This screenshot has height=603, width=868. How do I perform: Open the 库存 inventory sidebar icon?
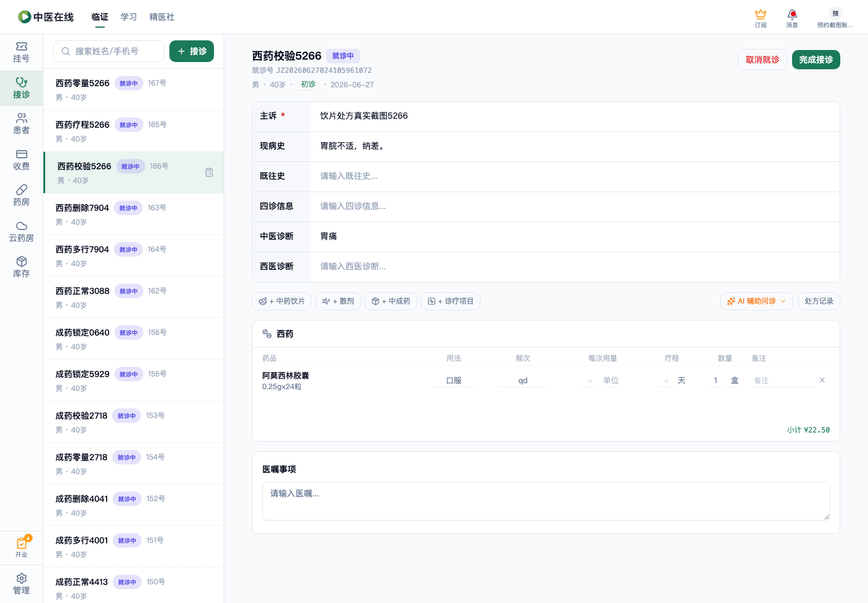click(21, 267)
